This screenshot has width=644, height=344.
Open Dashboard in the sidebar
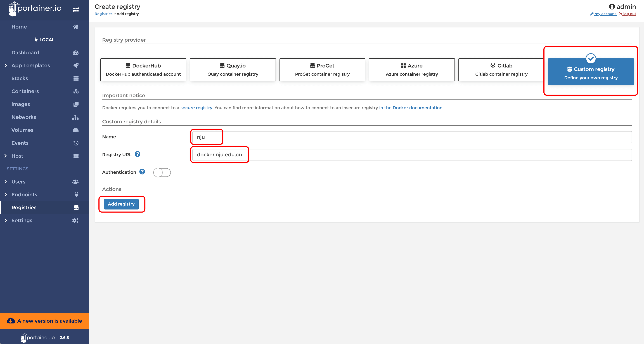[x=44, y=53]
